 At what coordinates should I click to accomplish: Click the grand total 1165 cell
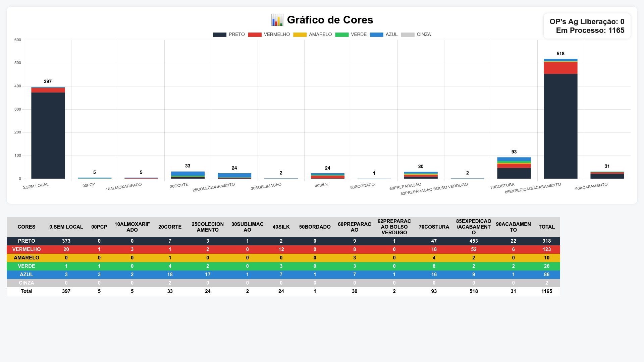546,291
